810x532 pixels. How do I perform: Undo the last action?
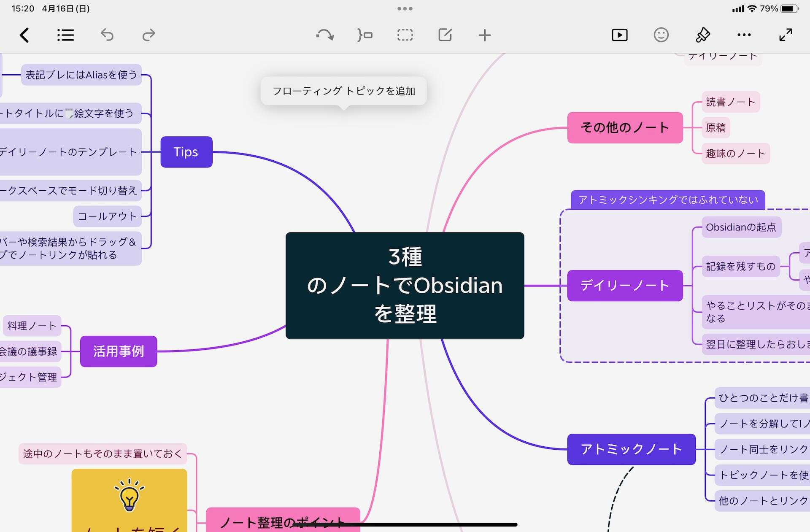pyautogui.click(x=107, y=35)
